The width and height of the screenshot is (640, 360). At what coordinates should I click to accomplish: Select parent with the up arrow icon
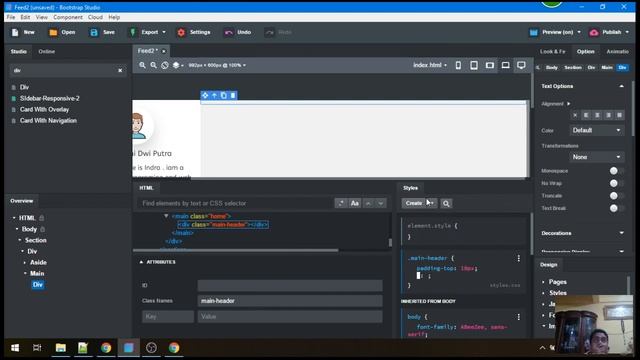point(214,96)
